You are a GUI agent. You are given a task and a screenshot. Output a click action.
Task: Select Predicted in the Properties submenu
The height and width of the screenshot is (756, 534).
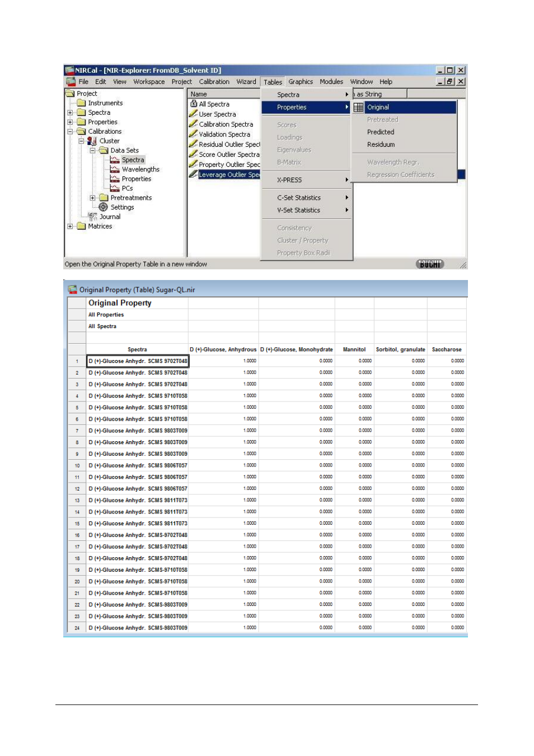[x=404, y=132]
